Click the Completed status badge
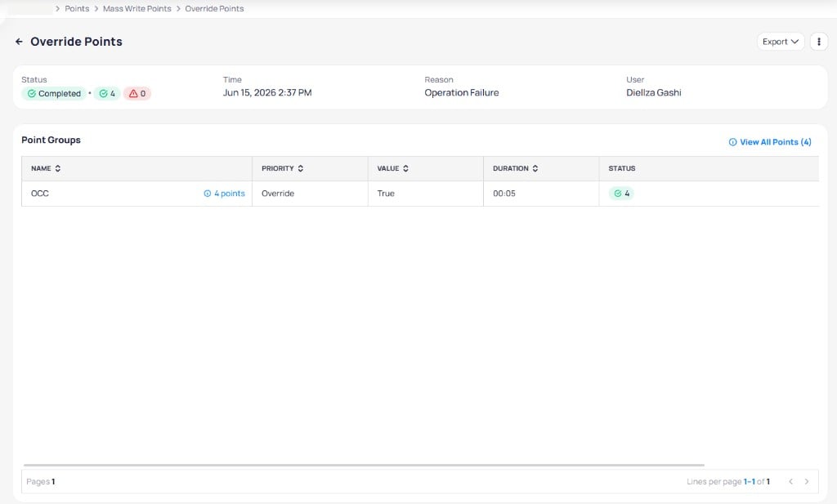This screenshot has width=837, height=504. pos(54,93)
